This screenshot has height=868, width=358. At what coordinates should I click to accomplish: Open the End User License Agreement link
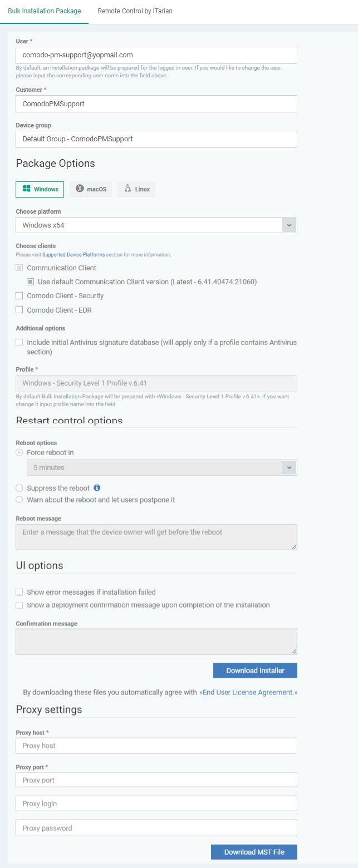point(248,692)
